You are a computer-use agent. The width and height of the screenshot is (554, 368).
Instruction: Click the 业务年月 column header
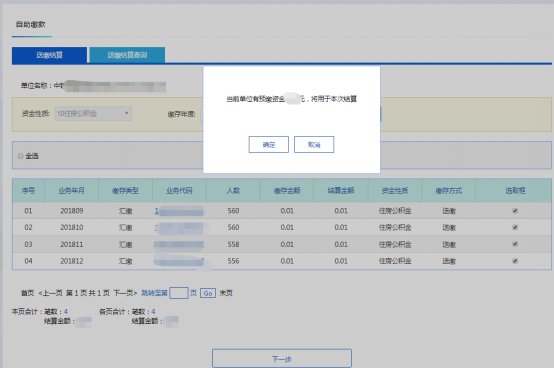(x=71, y=191)
